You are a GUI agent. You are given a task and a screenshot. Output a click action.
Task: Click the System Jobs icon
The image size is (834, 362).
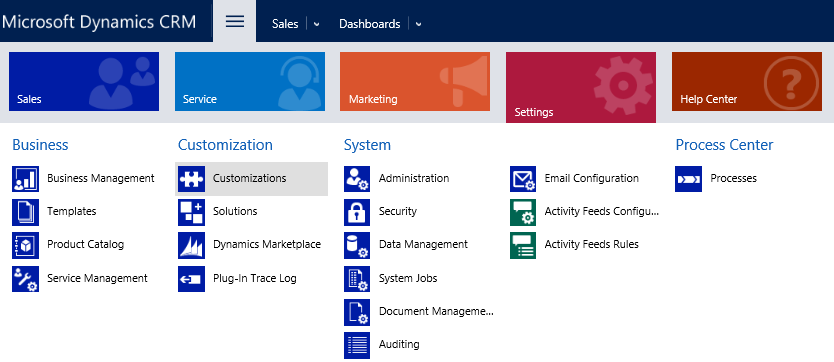(357, 279)
